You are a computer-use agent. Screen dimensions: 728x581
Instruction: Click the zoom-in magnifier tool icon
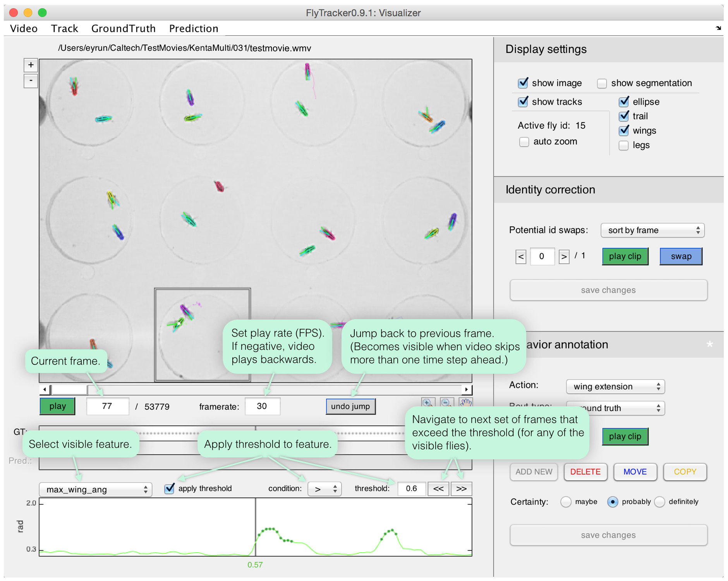pos(428,402)
